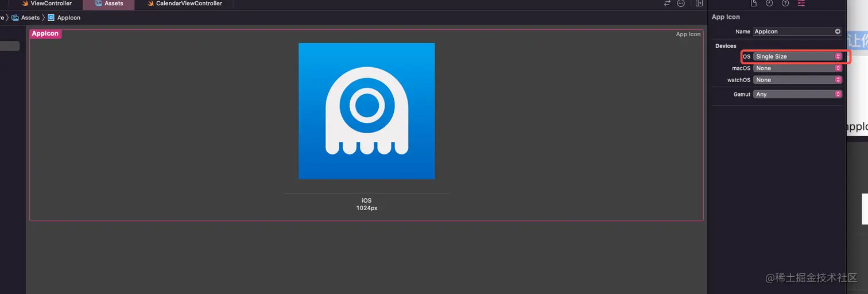Show the File inspector
Screen dimensions: 868x294
pos(754,3)
